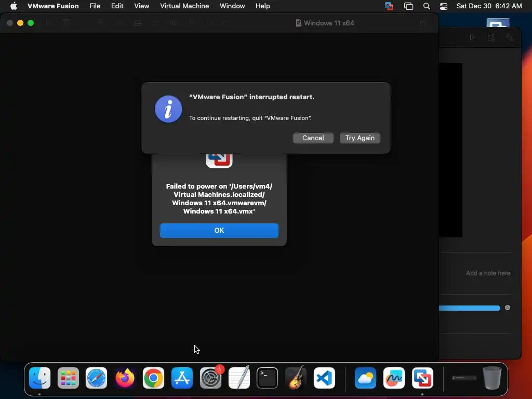Launch Safari from the Dock
Screen dimensions: 532x399
pos(96,378)
